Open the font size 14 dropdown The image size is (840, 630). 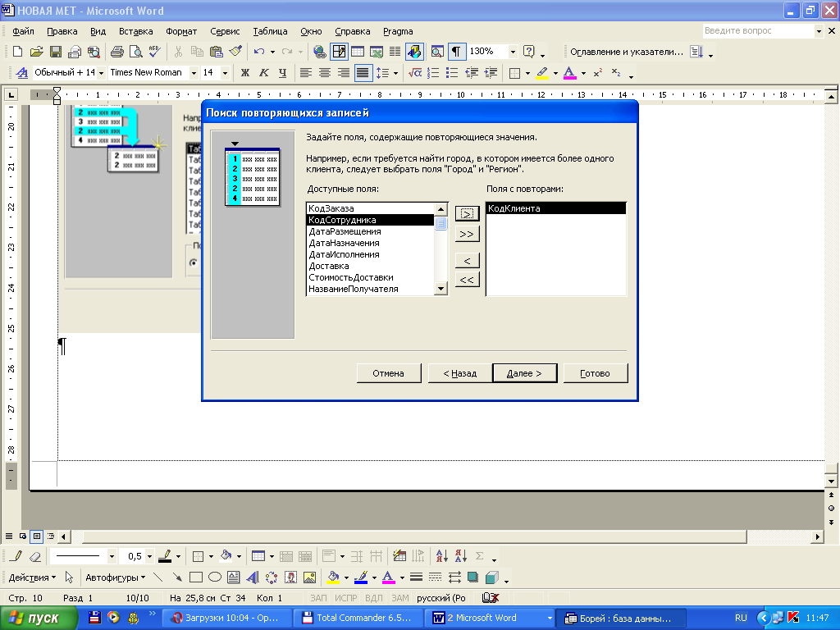pyautogui.click(x=225, y=72)
